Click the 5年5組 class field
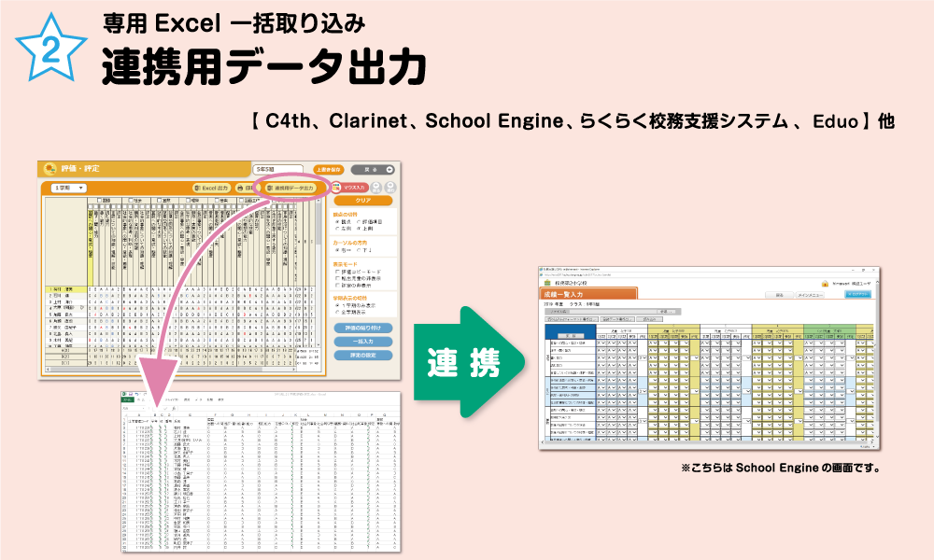This screenshot has width=934, height=560. pyautogui.click(x=277, y=170)
